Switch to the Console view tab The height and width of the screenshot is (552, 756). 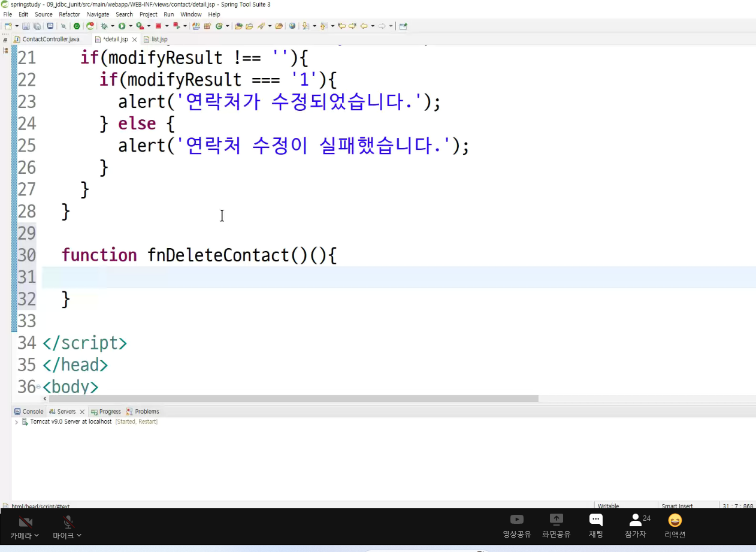coord(29,412)
